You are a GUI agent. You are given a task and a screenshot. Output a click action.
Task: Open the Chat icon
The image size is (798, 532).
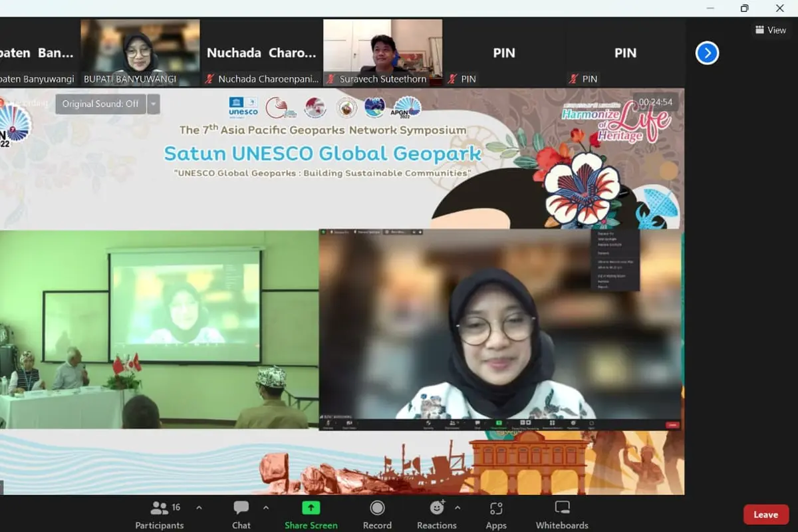point(241,508)
